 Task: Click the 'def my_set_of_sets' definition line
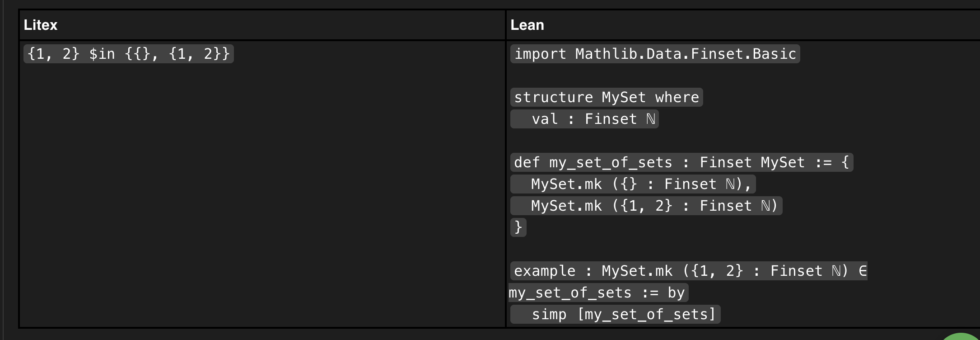(x=681, y=162)
